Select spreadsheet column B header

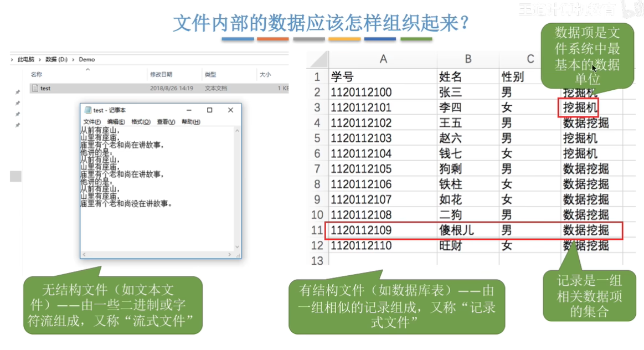coord(468,59)
